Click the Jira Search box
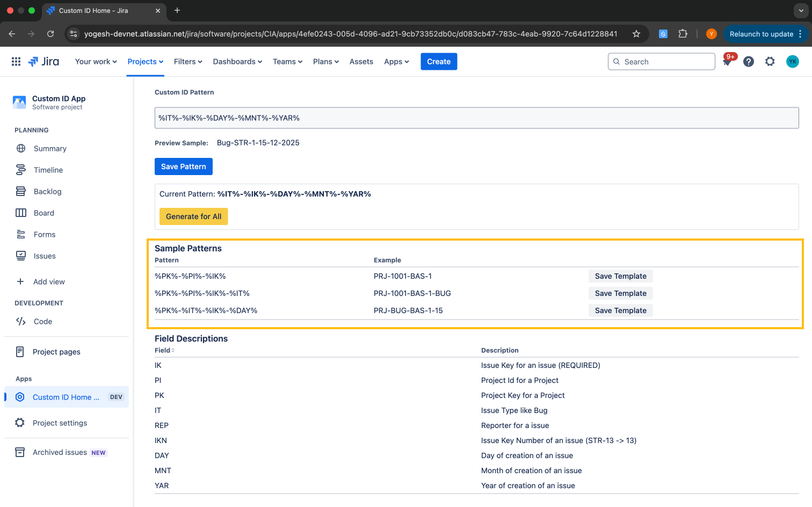Image resolution: width=812 pixels, height=507 pixels. coord(661,62)
